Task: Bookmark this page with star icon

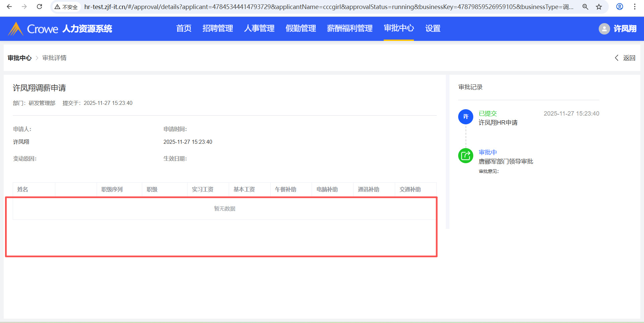Action: coord(599,7)
